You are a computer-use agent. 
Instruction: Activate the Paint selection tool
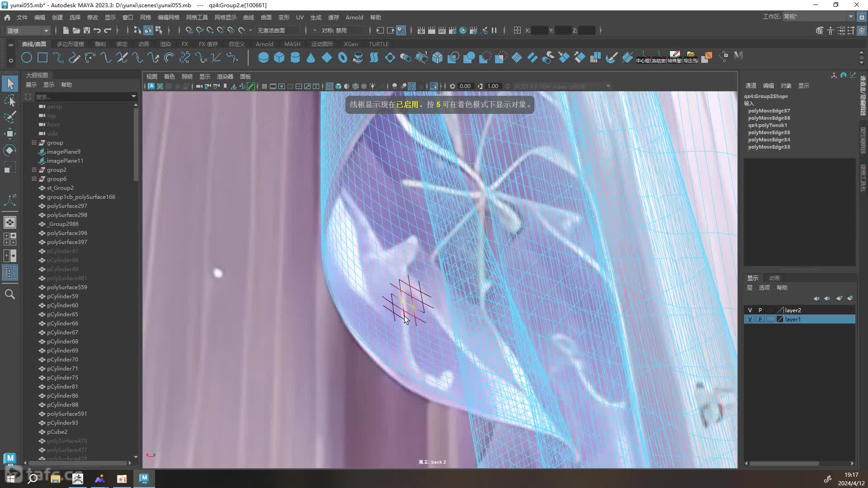10,117
